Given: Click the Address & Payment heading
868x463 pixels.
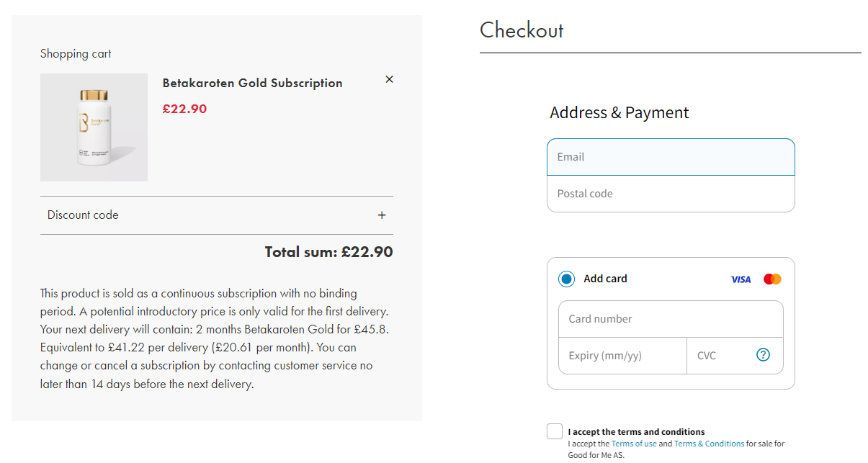Looking at the screenshot, I should [619, 112].
